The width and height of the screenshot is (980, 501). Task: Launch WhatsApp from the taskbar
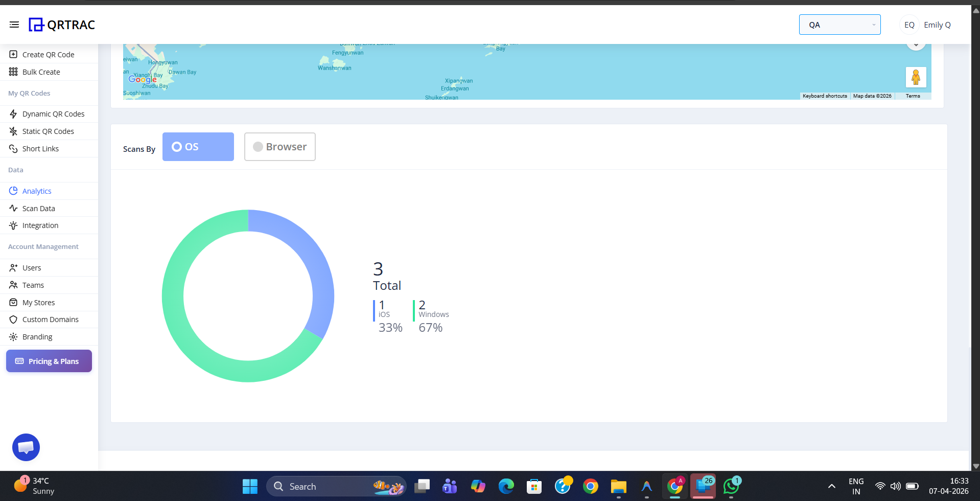tap(731, 486)
